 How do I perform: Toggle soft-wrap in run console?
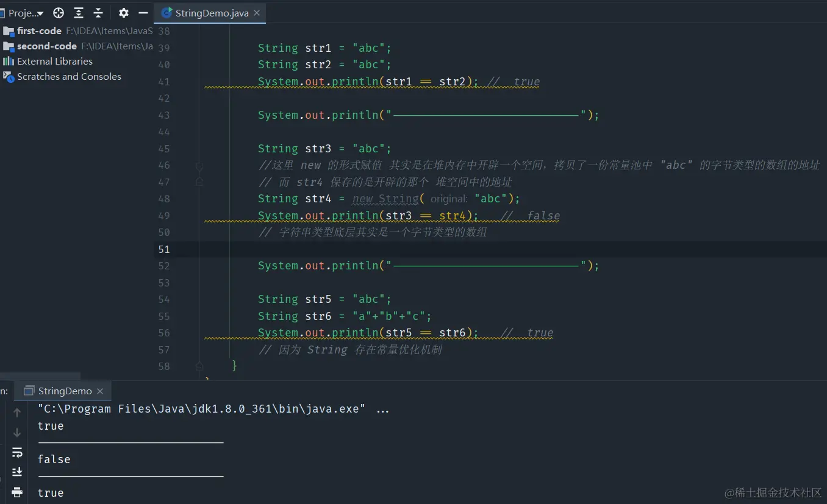17,452
